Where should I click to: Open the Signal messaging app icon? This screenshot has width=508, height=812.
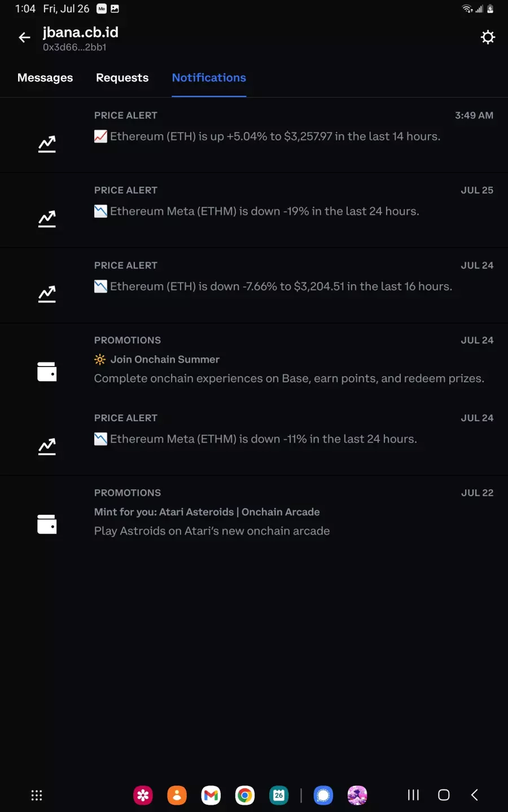pos(323,795)
